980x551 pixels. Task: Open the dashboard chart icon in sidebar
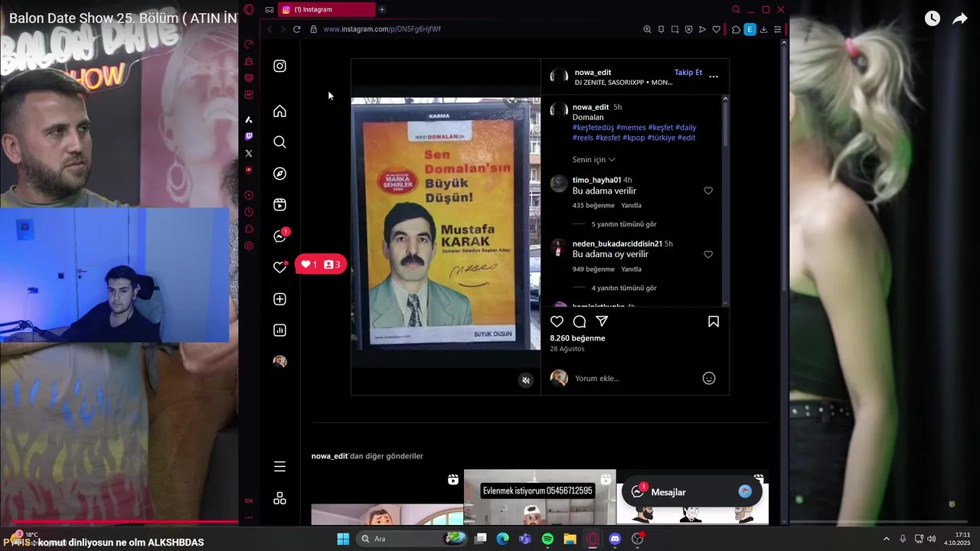click(279, 331)
